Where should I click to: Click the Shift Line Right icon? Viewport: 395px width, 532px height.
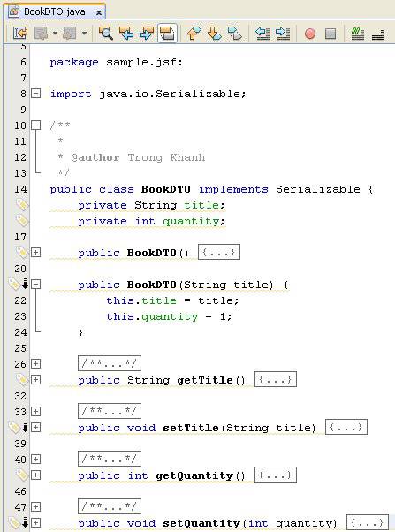(283, 34)
